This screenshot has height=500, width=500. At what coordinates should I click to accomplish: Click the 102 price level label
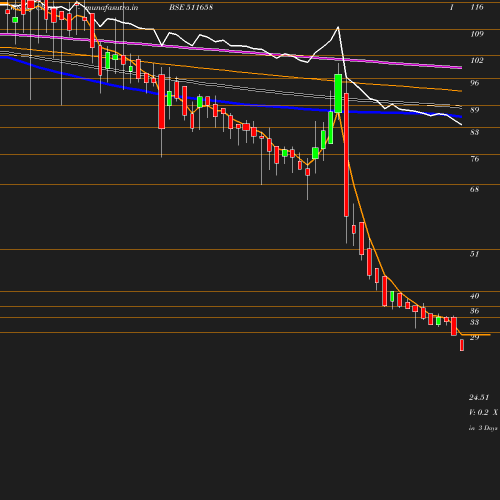(477, 60)
